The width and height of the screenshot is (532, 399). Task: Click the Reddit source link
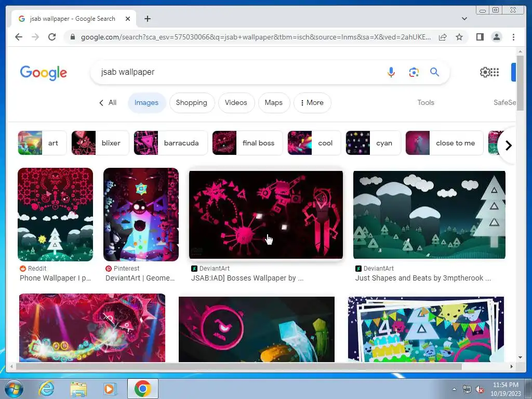33,269
